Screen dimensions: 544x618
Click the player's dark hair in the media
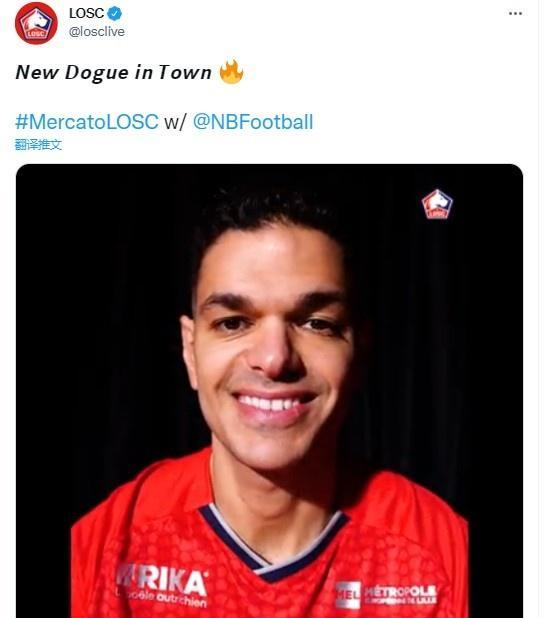(x=268, y=213)
